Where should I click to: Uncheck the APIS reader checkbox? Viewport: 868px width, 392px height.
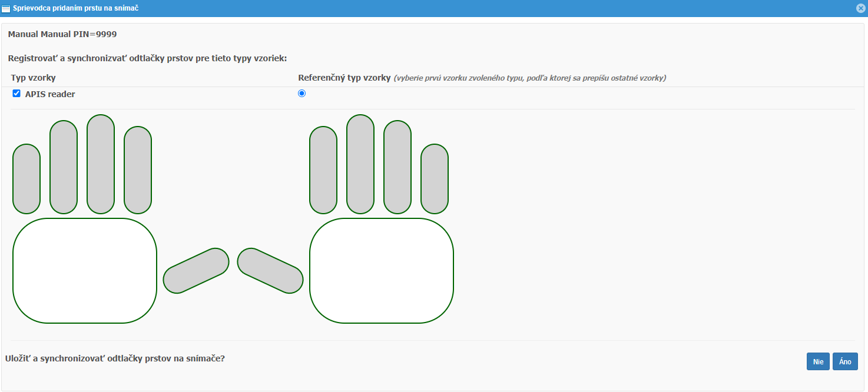[x=16, y=94]
